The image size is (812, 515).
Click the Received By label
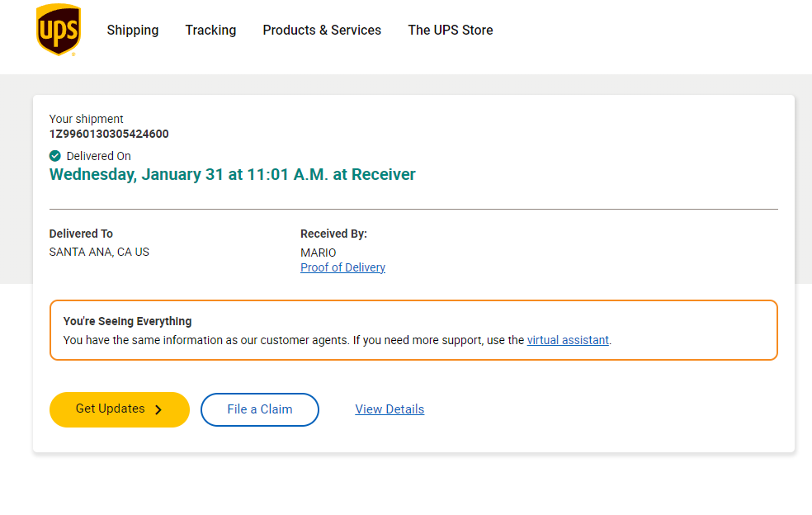[x=333, y=234]
